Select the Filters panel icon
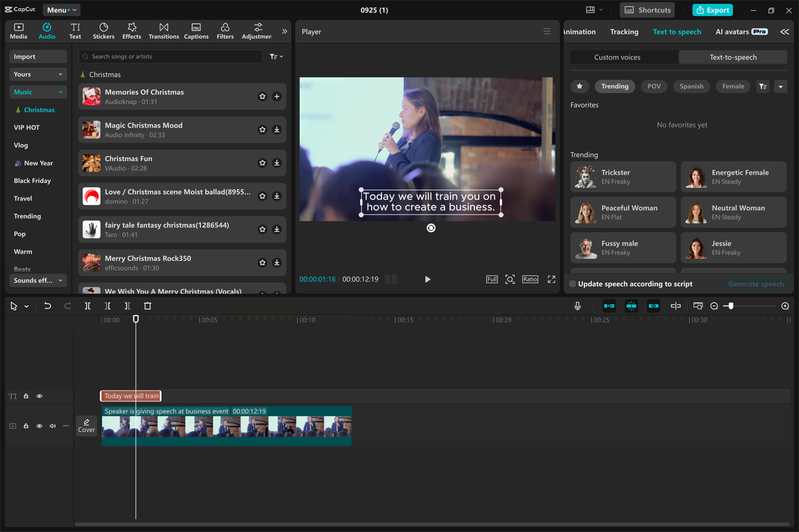 (x=225, y=31)
